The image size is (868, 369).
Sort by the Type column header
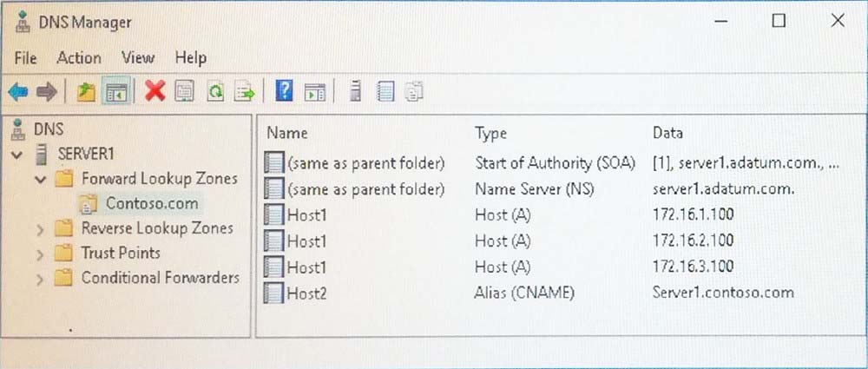click(x=491, y=133)
